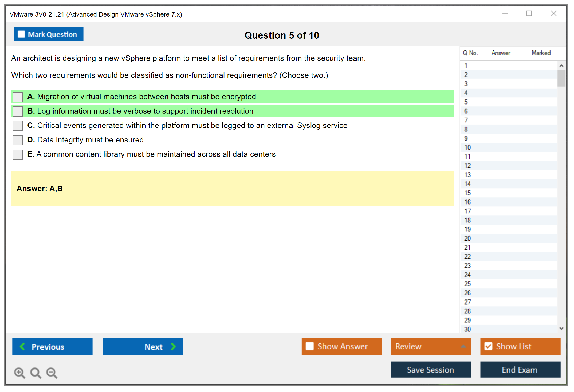This screenshot has height=392, width=574.
Task: Click the Save Session button
Action: click(431, 370)
